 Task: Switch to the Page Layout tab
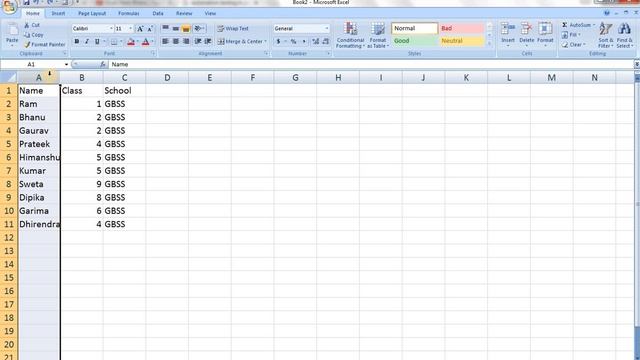92,13
